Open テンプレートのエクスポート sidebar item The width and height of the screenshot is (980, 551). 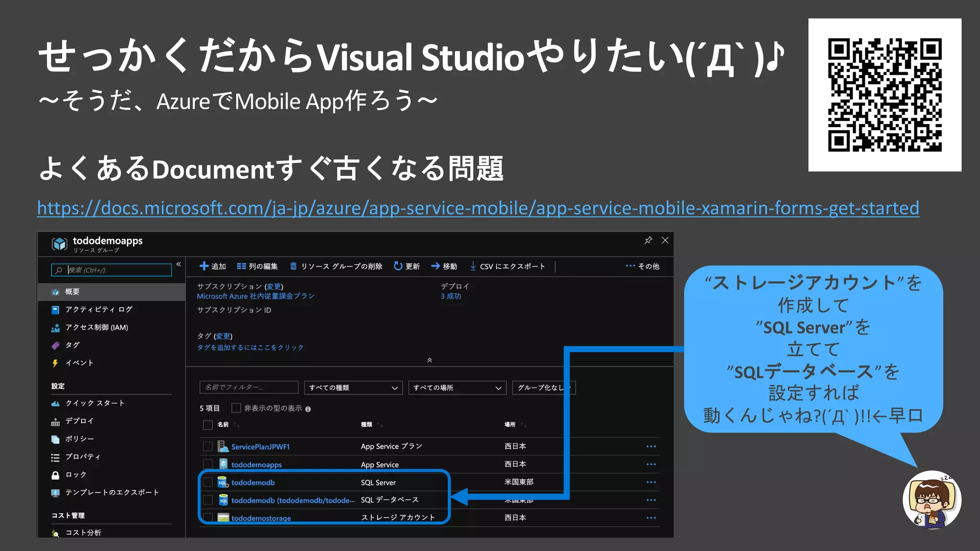tap(111, 493)
